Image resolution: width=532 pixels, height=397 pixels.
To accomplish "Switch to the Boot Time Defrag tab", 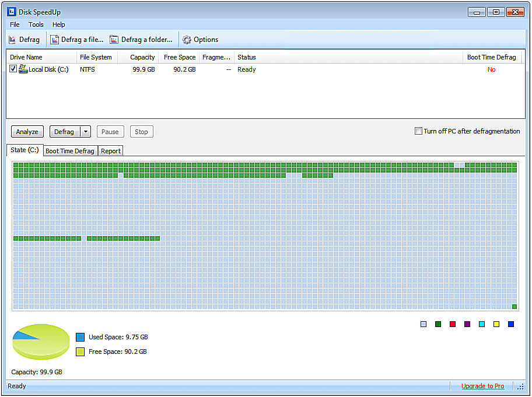I will coord(70,151).
